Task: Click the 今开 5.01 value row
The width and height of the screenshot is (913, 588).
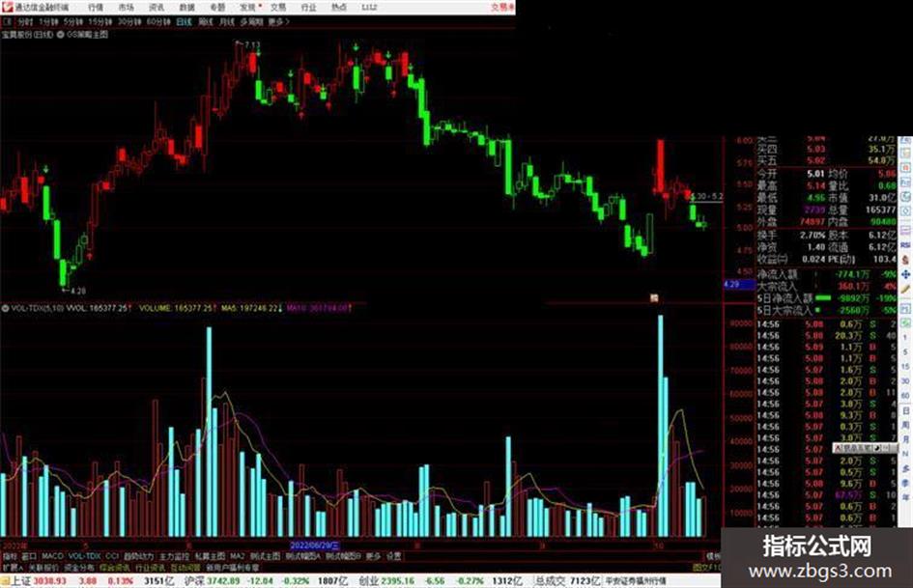Action: (792, 174)
